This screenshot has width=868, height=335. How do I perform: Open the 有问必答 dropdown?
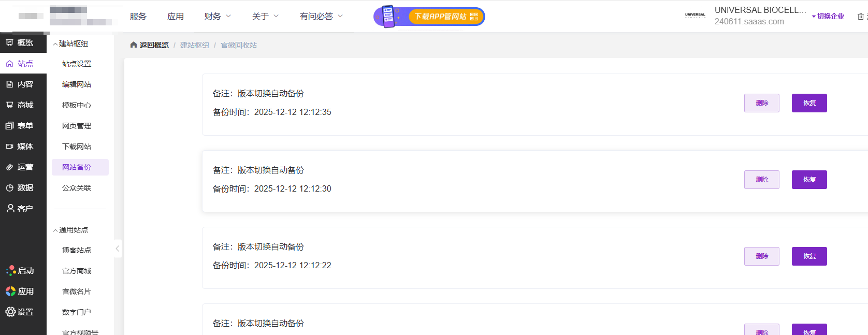(321, 17)
